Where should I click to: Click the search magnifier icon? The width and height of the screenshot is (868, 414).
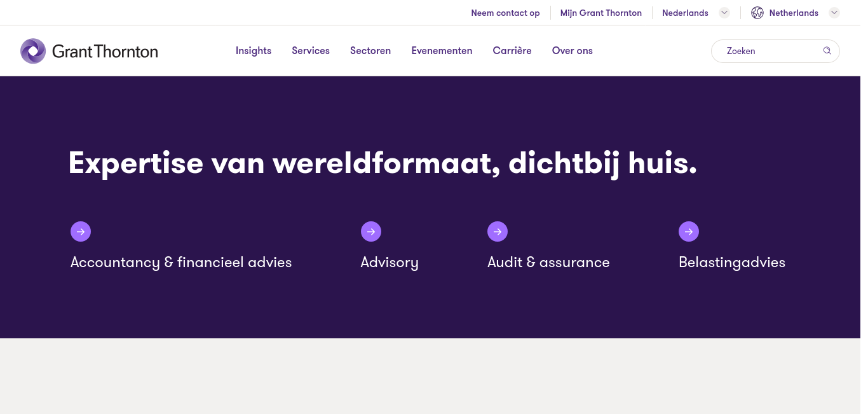pos(827,51)
